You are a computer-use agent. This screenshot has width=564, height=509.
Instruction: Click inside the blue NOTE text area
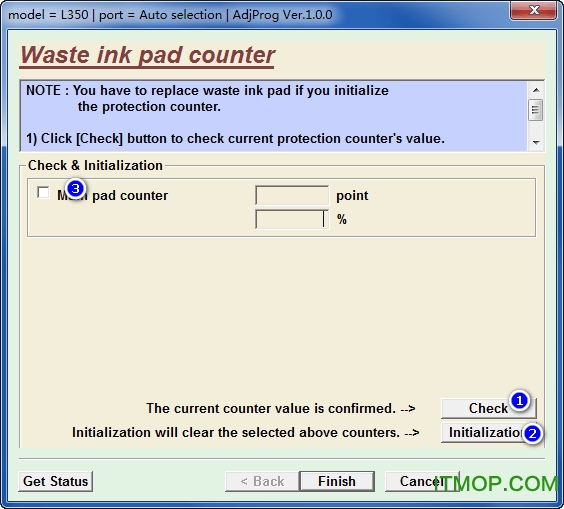pyautogui.click(x=274, y=116)
